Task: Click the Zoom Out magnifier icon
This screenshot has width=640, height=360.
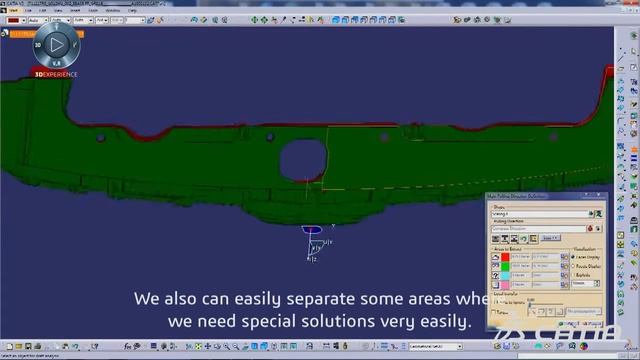Action: [x=236, y=347]
